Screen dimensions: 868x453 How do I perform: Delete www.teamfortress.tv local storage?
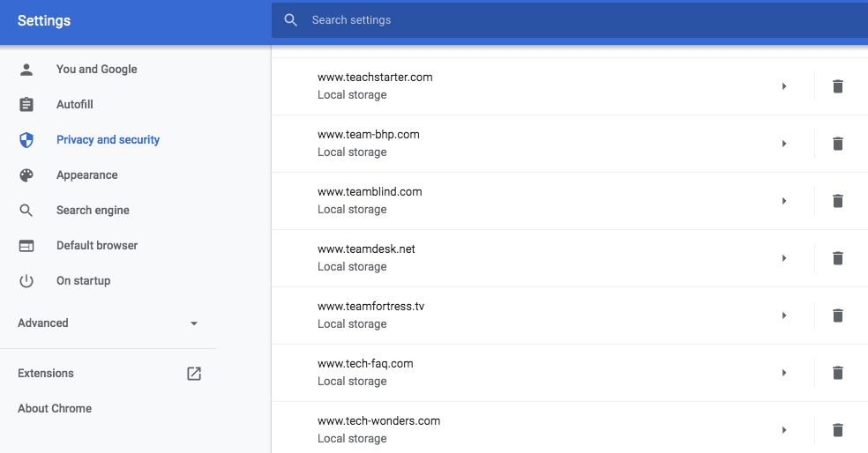837,316
